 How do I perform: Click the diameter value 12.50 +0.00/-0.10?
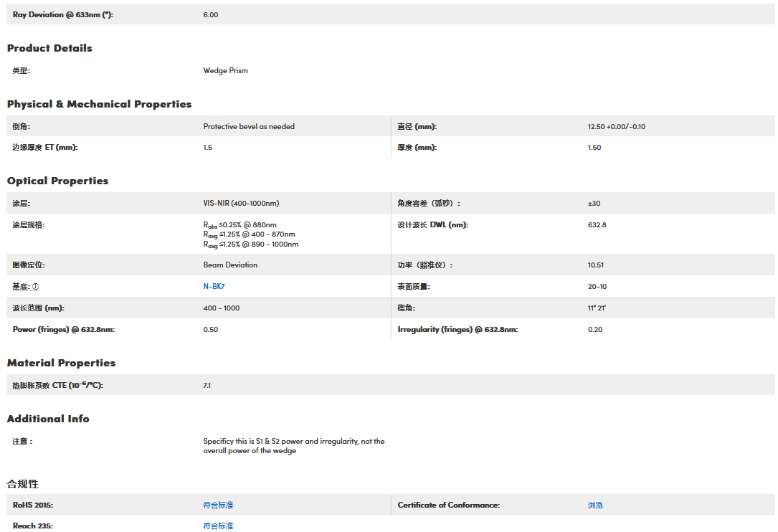click(x=616, y=127)
